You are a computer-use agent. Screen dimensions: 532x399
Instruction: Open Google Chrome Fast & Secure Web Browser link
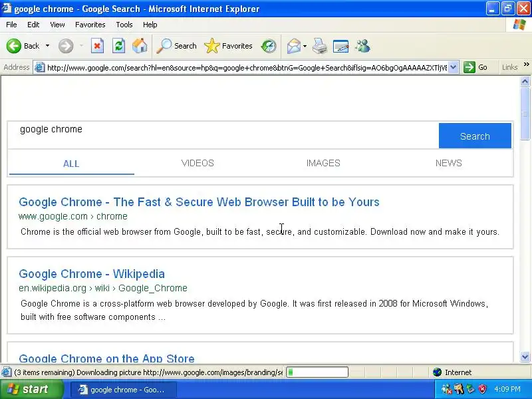199,202
